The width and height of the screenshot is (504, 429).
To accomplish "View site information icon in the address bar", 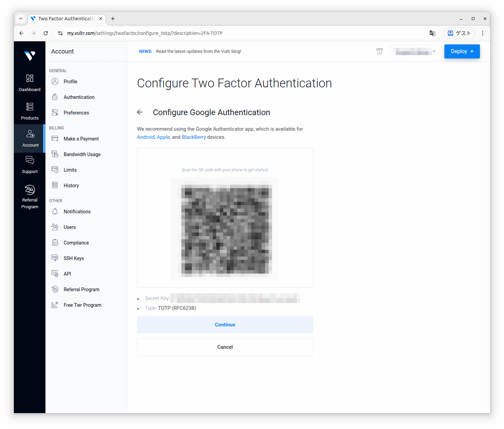I will (x=60, y=33).
